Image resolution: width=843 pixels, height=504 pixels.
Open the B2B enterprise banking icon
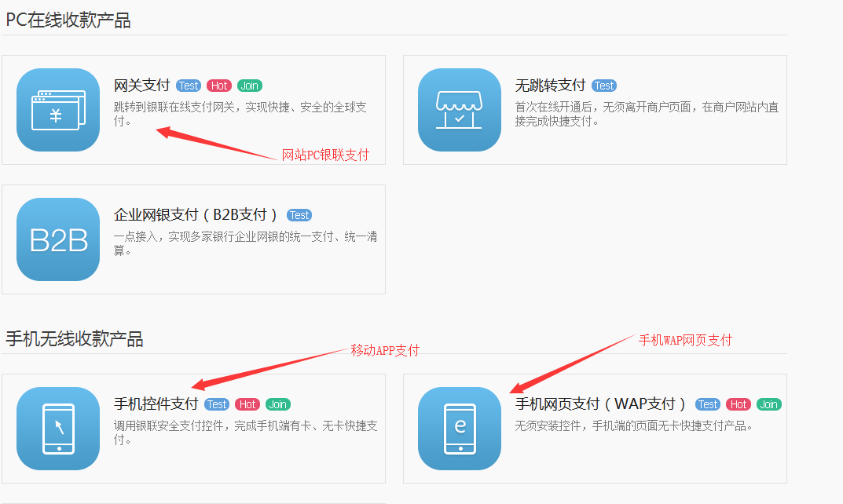[x=57, y=239]
